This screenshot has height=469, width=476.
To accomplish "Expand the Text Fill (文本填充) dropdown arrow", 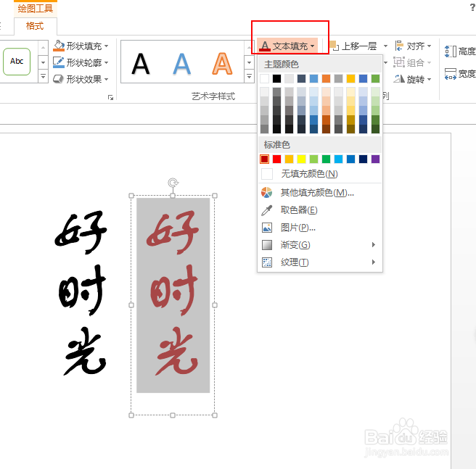I will (x=312, y=46).
